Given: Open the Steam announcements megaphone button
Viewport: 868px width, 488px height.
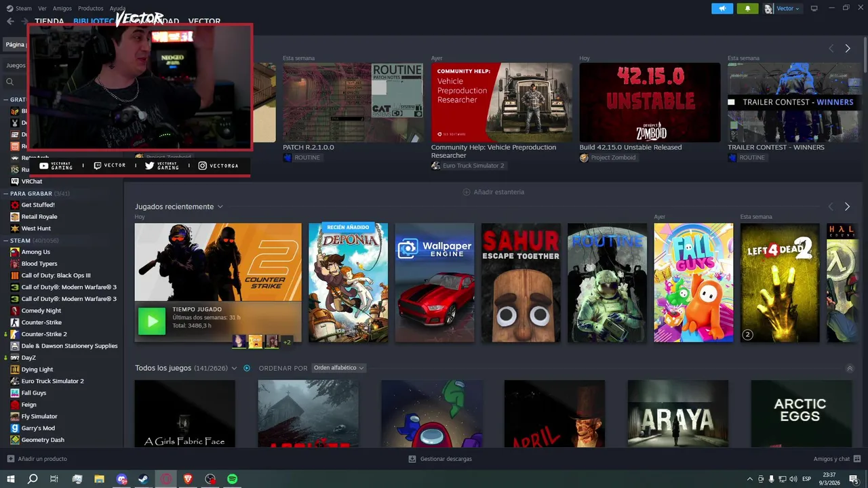Looking at the screenshot, I should click(722, 9).
